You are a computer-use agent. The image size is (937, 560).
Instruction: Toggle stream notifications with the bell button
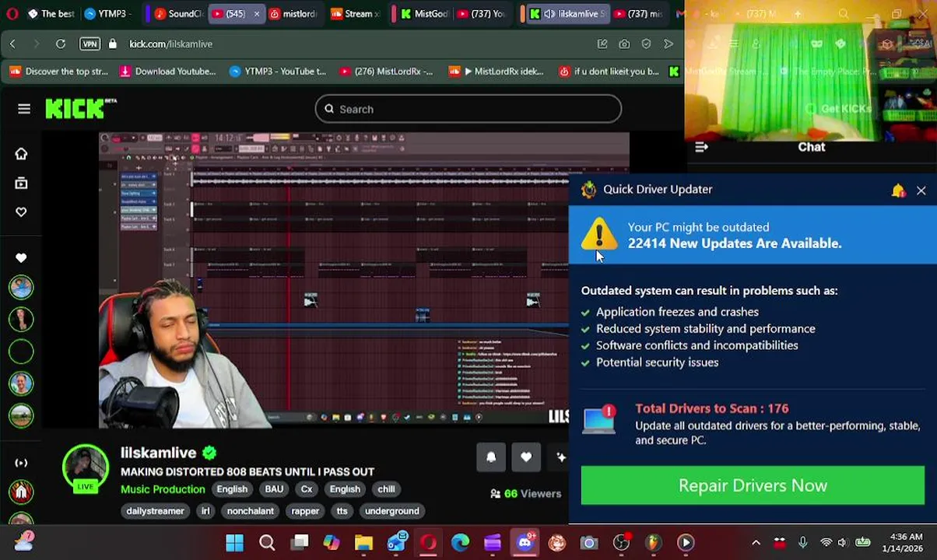[491, 457]
